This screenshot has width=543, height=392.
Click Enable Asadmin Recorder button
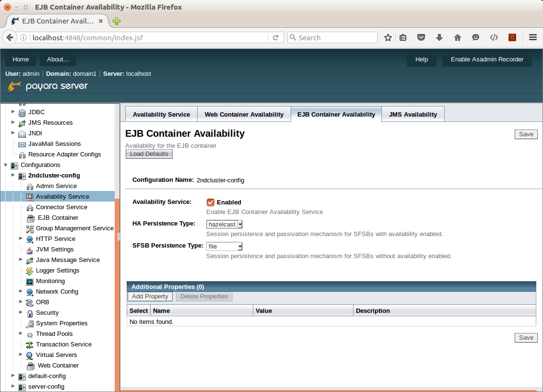tap(487, 59)
